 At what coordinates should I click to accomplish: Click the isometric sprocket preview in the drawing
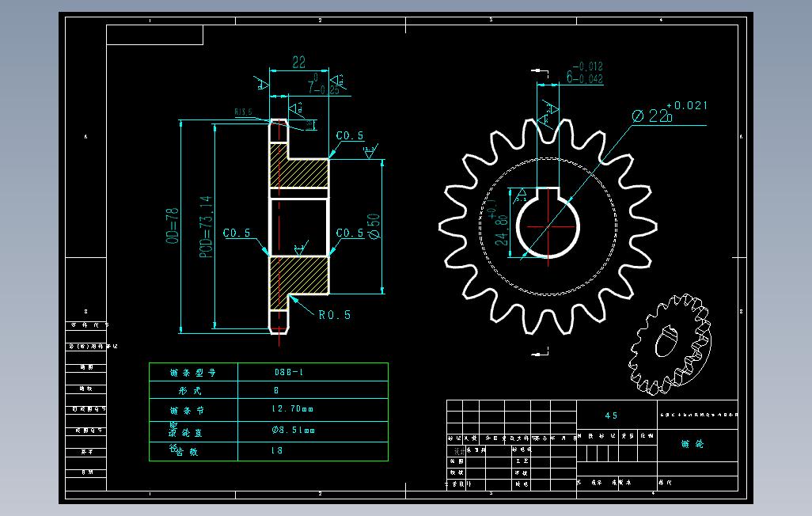pos(670,345)
